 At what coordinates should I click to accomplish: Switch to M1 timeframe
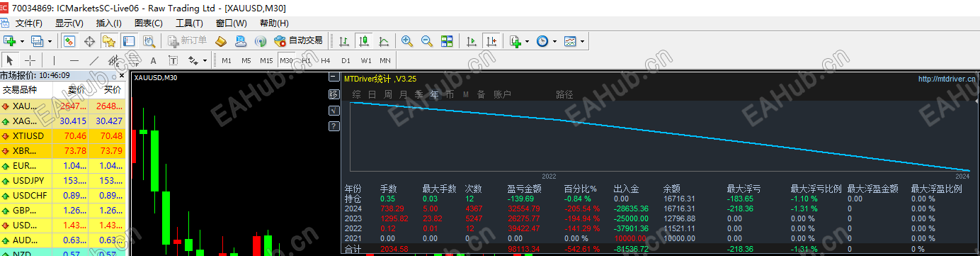pyautogui.click(x=227, y=60)
